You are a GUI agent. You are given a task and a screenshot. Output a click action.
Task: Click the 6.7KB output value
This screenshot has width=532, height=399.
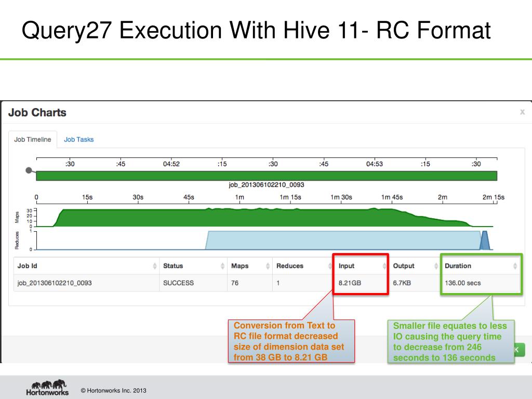[x=402, y=283]
